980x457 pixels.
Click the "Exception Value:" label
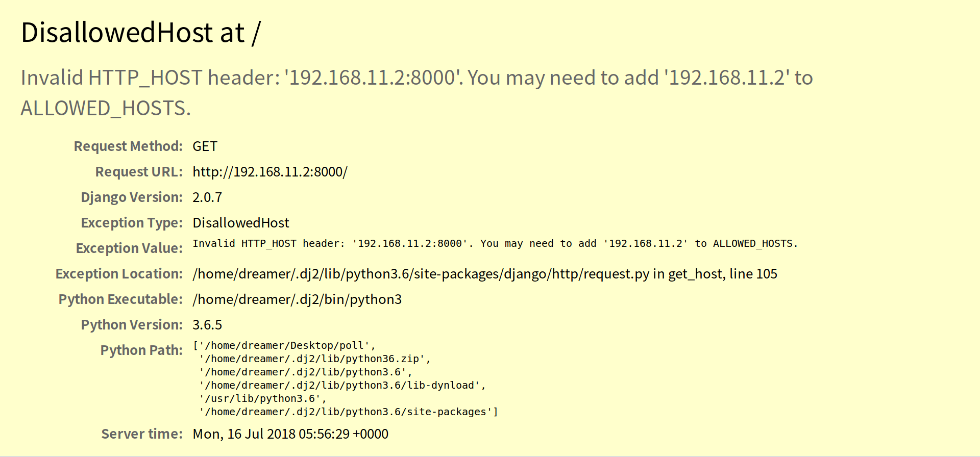tap(129, 248)
